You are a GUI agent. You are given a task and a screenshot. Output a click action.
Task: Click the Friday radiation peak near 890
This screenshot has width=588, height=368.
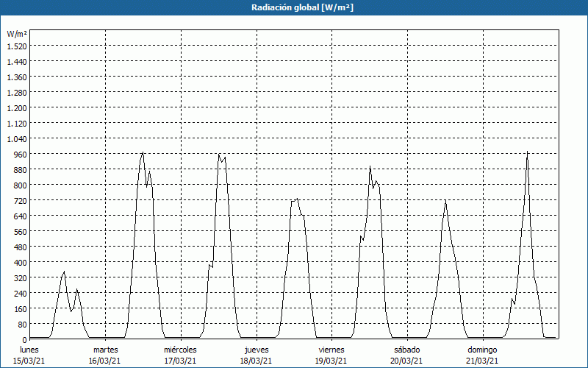[370, 166]
